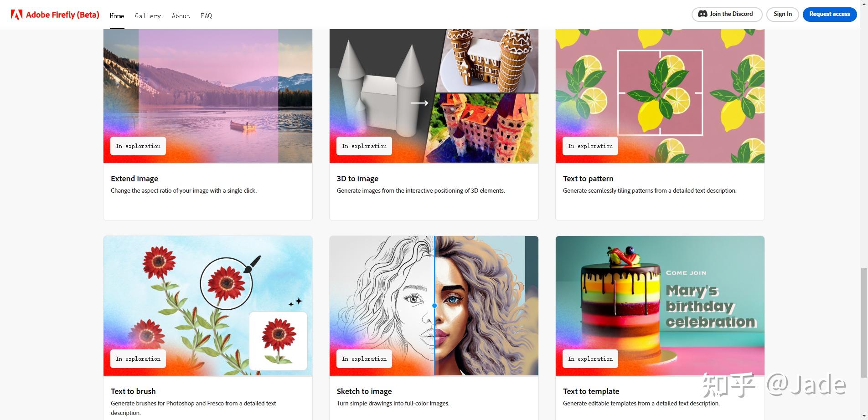Click paintbrush icon on Text to brush card

tap(252, 264)
